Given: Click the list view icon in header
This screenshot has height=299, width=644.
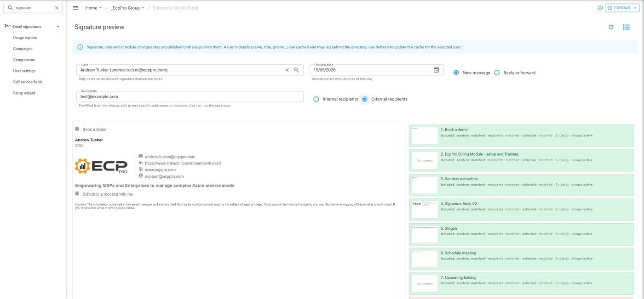Looking at the screenshot, I should [x=626, y=27].
